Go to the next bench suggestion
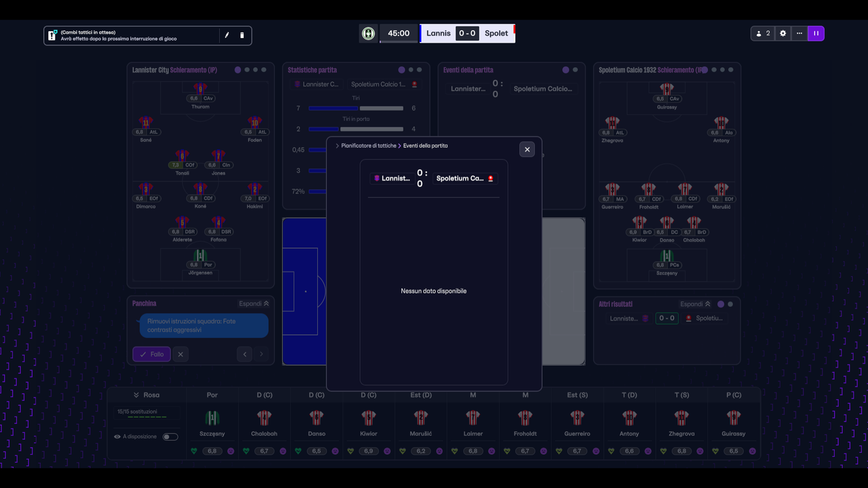The height and width of the screenshot is (488, 868). (261, 354)
